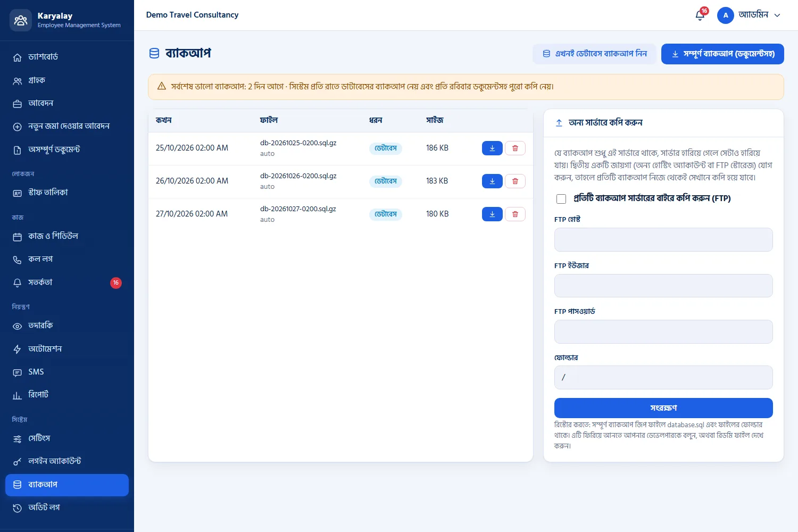Click সম্পূর্ণ ব্যাকআপ (ডকুমেন্টসহ) button
Image resolution: width=798 pixels, height=532 pixels.
[x=722, y=54]
